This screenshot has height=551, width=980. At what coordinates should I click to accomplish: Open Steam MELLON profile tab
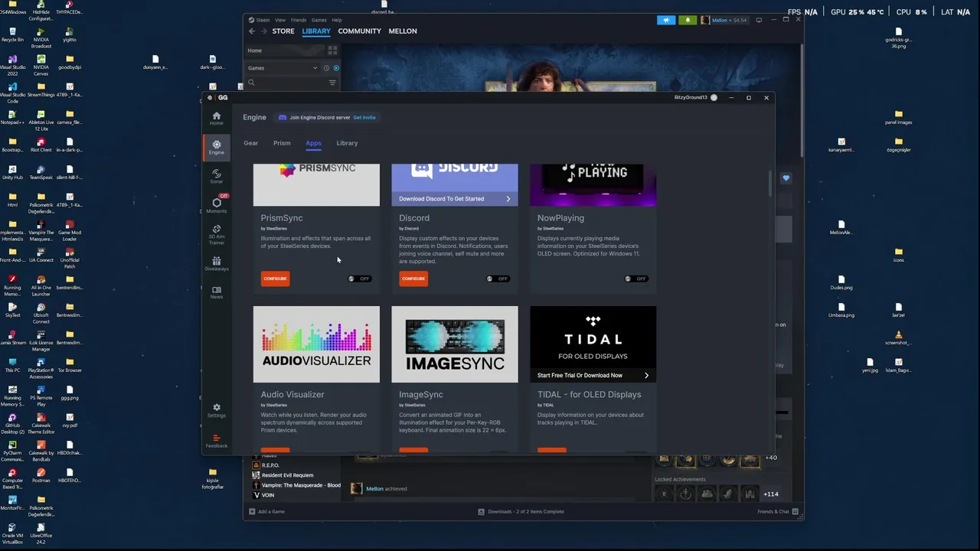(x=403, y=31)
